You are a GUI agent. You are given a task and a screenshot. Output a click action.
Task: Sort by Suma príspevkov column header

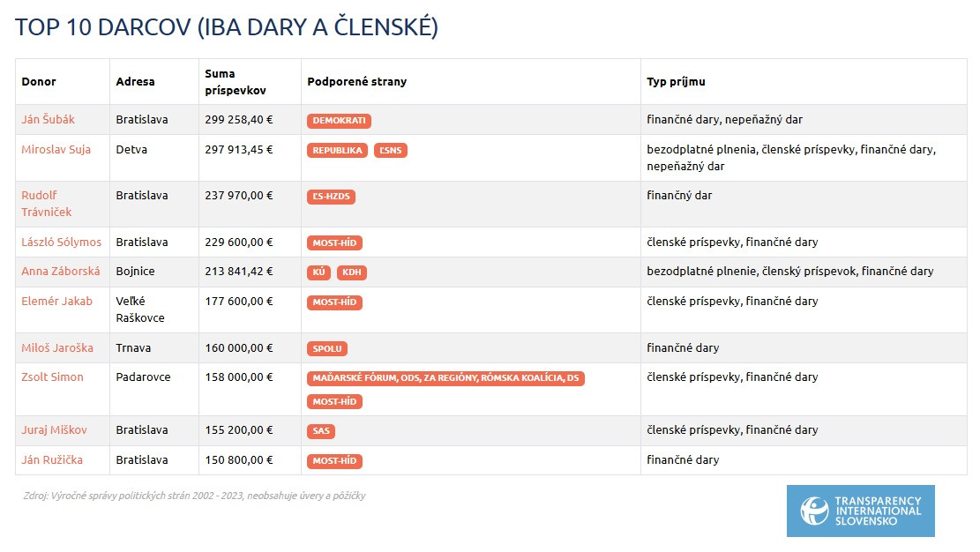tap(236, 81)
